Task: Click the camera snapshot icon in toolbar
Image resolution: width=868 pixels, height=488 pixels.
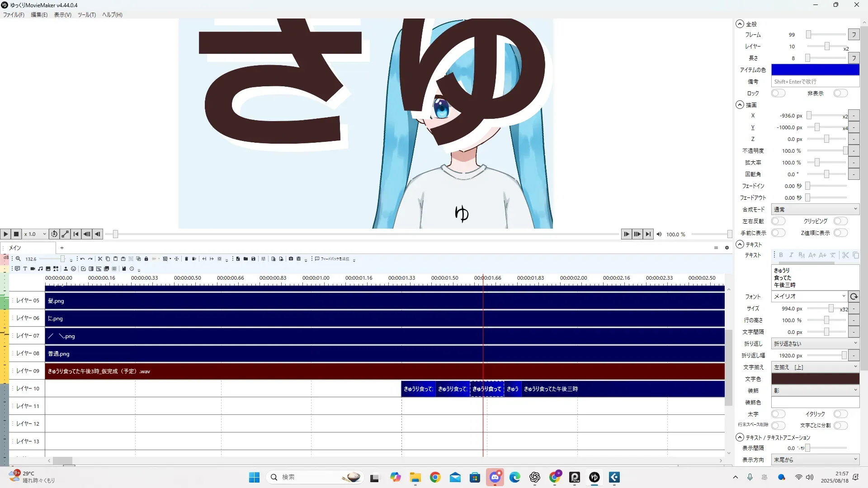Action: (291, 259)
